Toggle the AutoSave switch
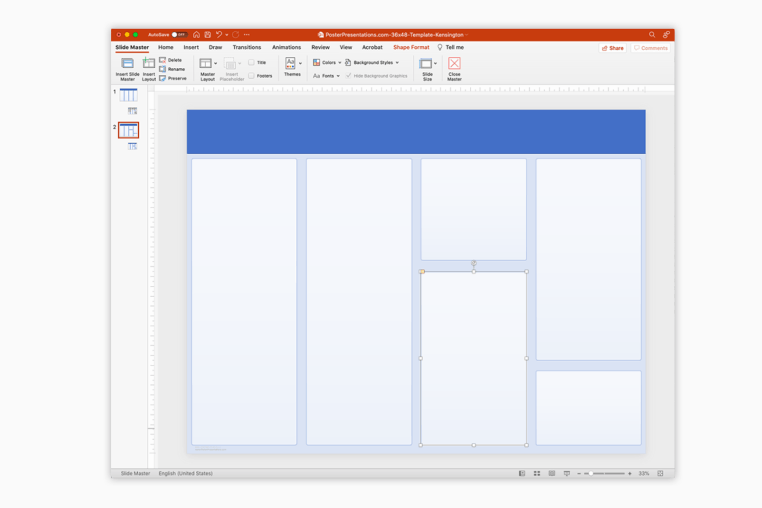 pyautogui.click(x=179, y=35)
